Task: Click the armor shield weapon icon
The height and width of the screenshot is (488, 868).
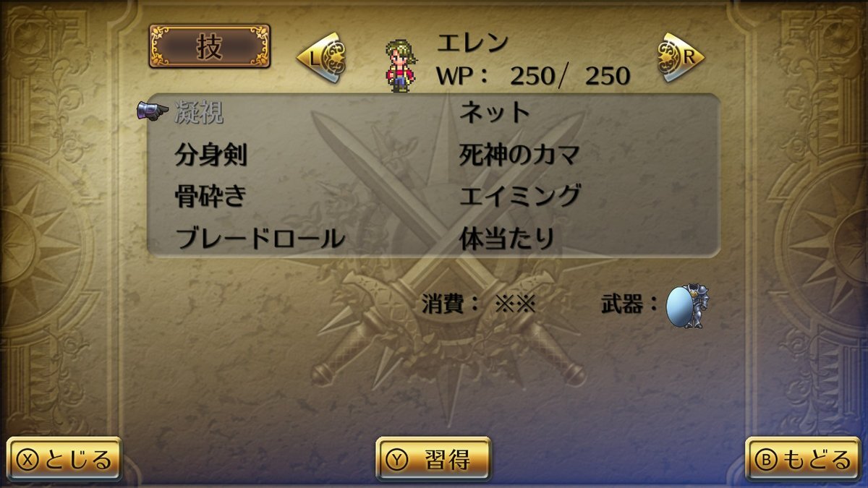Action: coord(688,306)
